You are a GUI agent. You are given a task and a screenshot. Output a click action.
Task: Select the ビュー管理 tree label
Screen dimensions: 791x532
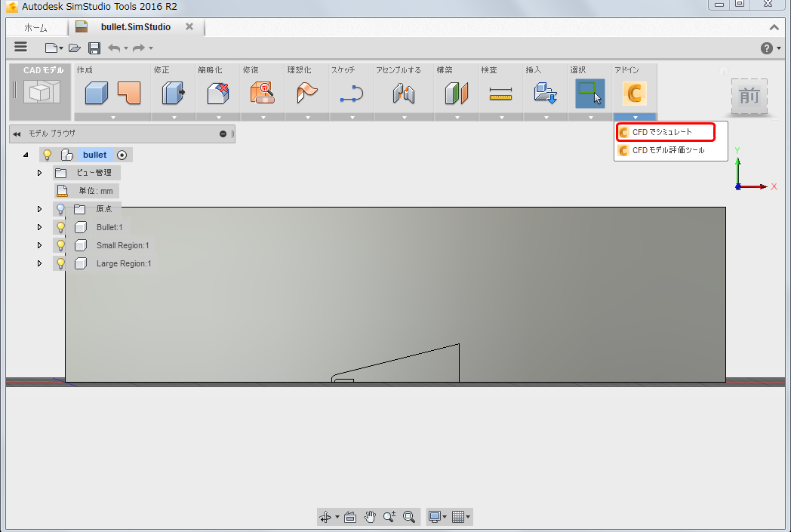[x=94, y=173]
